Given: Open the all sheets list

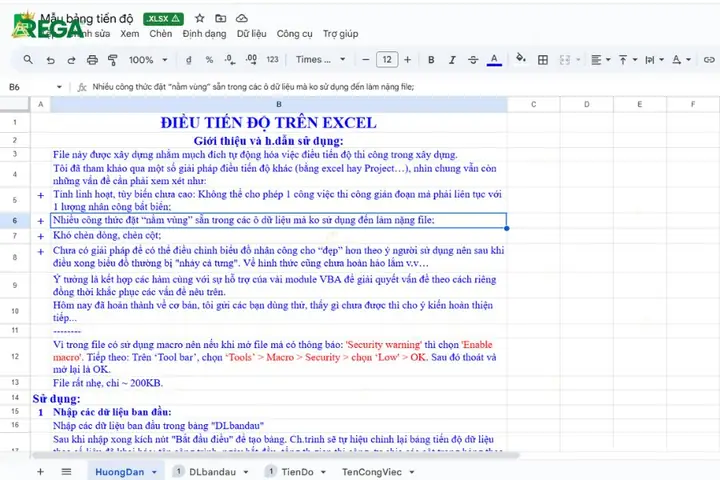Looking at the screenshot, I should (x=66, y=472).
